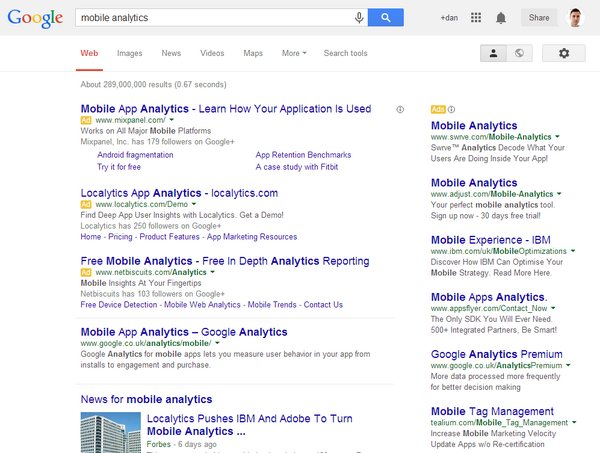This screenshot has height=453, width=600.
Task: Open the Product Features sitelink
Action: pos(170,237)
